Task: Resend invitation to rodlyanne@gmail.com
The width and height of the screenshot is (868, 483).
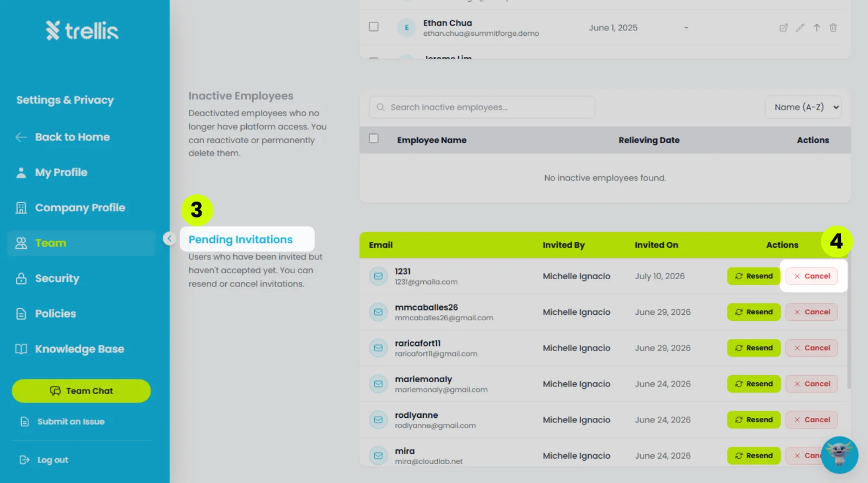Action: pyautogui.click(x=754, y=420)
